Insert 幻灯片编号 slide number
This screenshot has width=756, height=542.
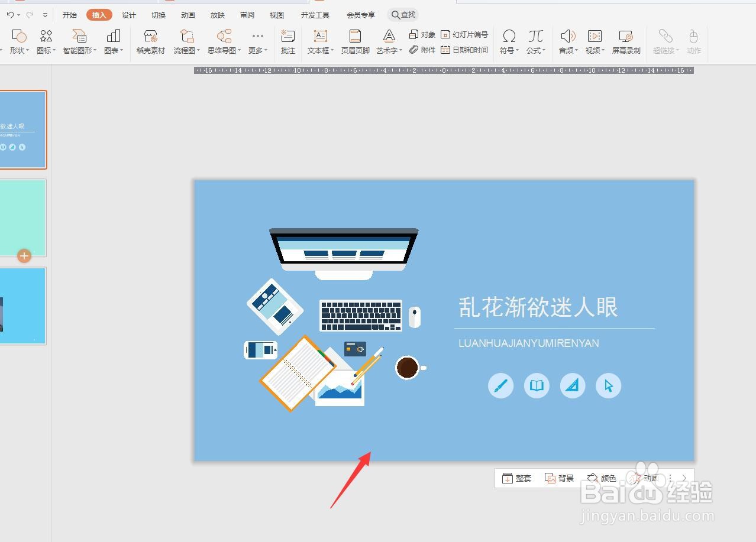(464, 35)
